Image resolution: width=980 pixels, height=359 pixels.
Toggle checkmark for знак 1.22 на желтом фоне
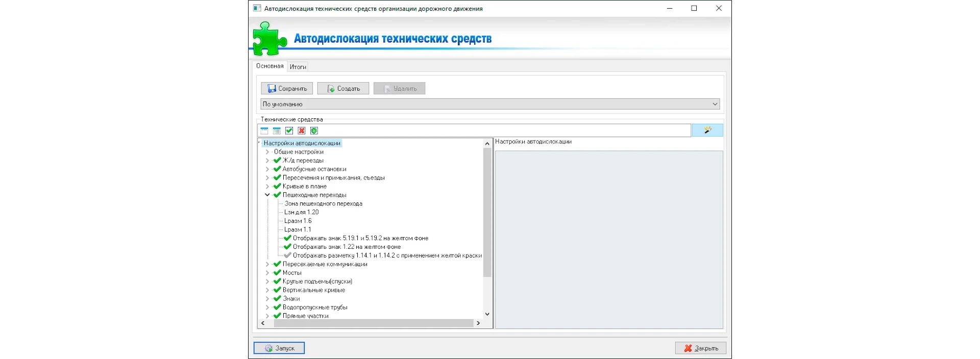pyautogui.click(x=287, y=247)
